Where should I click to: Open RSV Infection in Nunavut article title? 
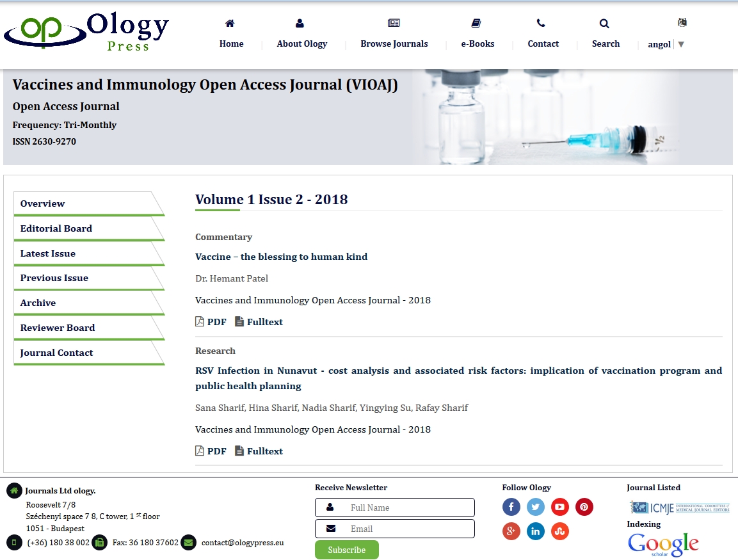[x=458, y=378]
